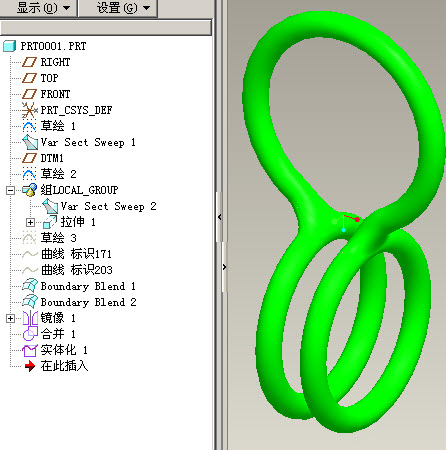
Task: Select the FRONT label in the tree
Action: [x=55, y=94]
